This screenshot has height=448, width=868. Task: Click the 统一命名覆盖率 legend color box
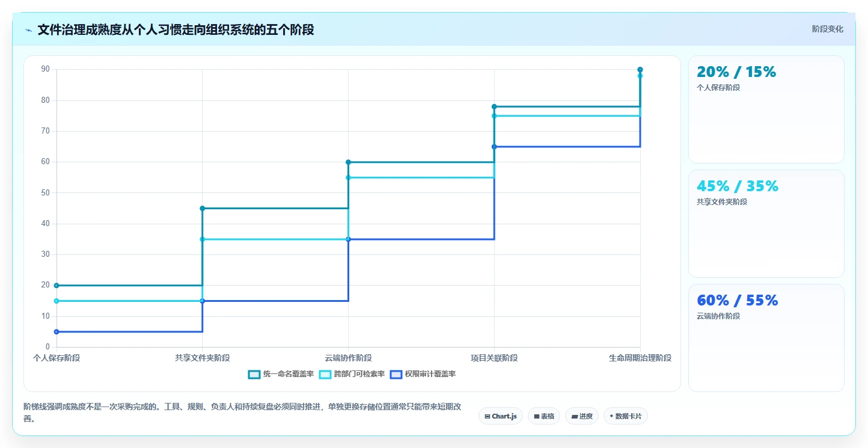coord(254,374)
